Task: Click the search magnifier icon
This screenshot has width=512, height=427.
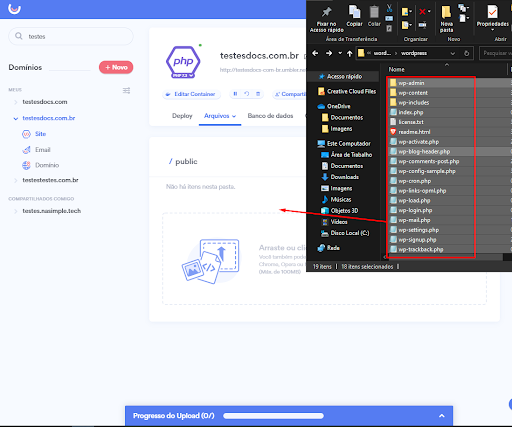Action: click(19, 36)
